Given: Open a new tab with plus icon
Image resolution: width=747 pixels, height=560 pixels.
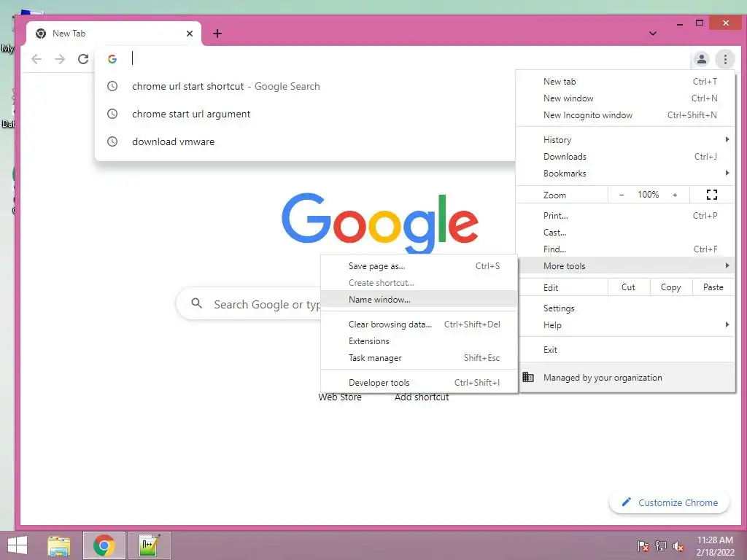Looking at the screenshot, I should pyautogui.click(x=217, y=34).
